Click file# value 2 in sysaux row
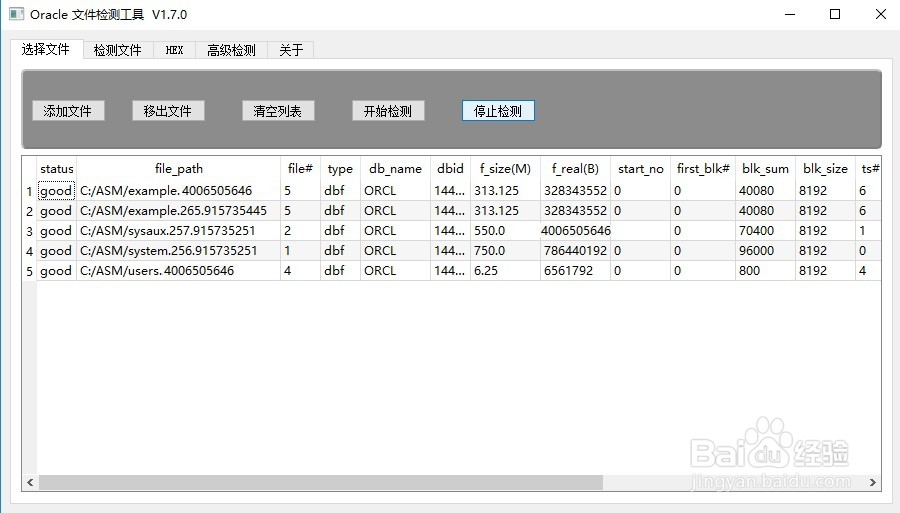This screenshot has width=900, height=513. click(x=288, y=231)
